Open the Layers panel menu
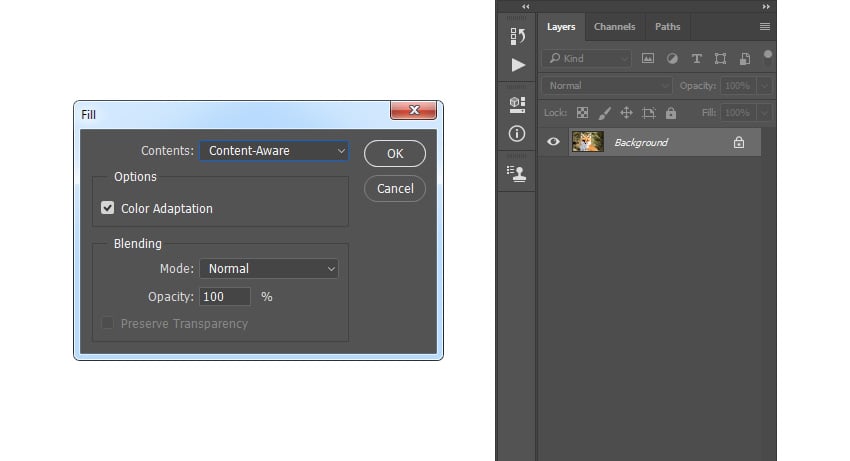Screen dimensions: 850x461 point(764,27)
